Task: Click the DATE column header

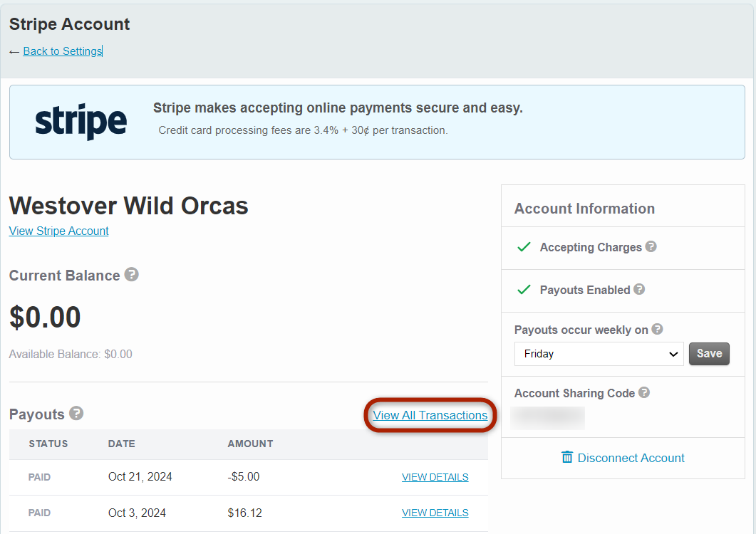Action: coord(122,444)
